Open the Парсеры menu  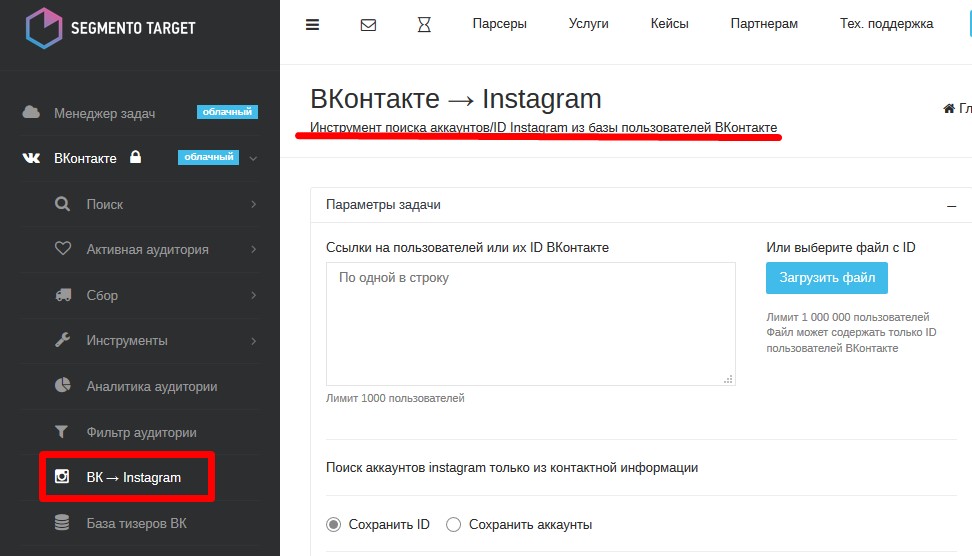pyautogui.click(x=500, y=24)
